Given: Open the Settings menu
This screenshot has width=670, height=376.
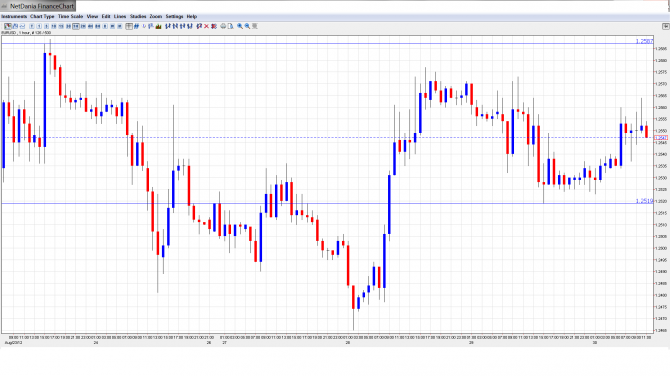Looking at the screenshot, I should 174,16.
